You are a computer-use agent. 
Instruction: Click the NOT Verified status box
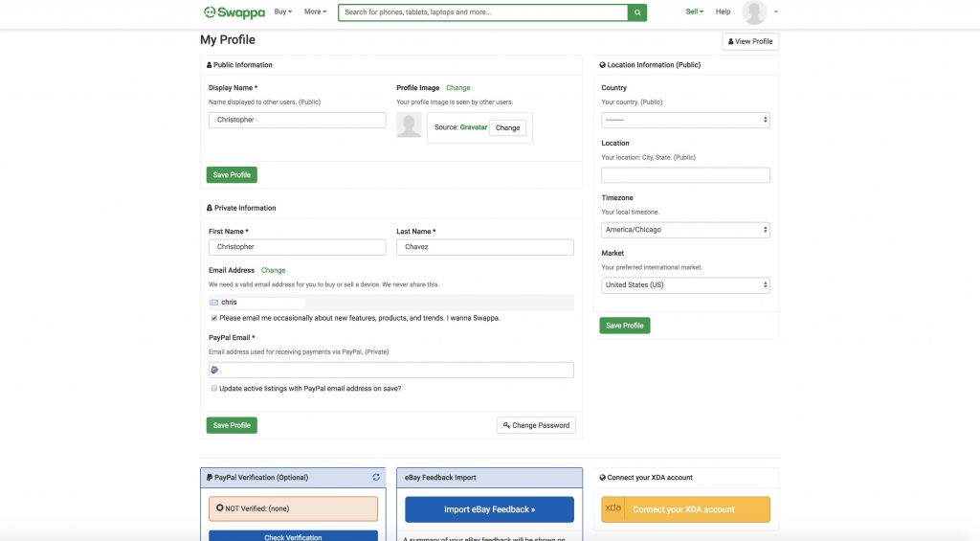293,508
